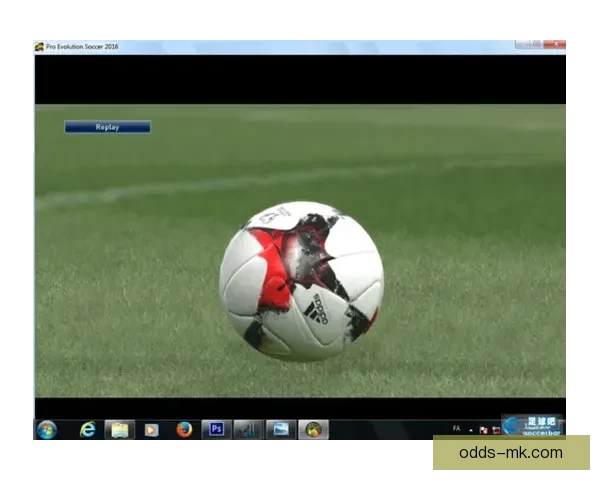Click the Replay label in game

click(x=107, y=127)
